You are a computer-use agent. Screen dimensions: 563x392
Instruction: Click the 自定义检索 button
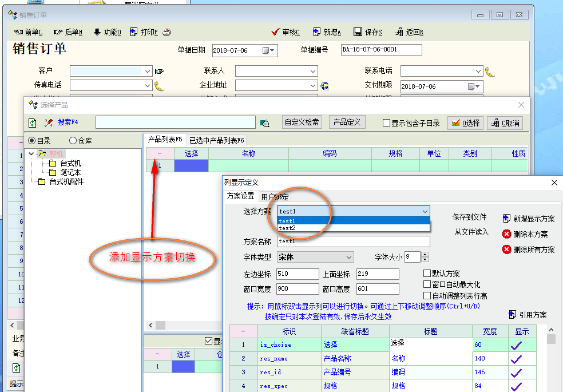302,122
